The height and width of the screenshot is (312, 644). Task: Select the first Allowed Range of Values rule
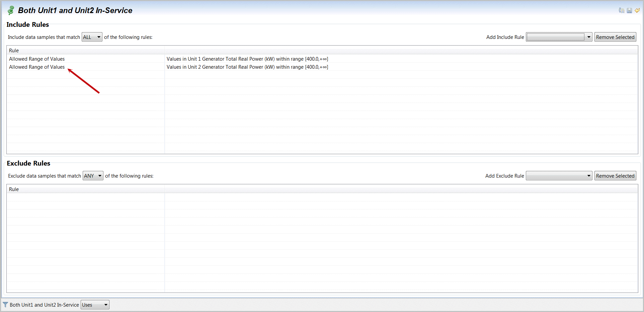point(37,59)
